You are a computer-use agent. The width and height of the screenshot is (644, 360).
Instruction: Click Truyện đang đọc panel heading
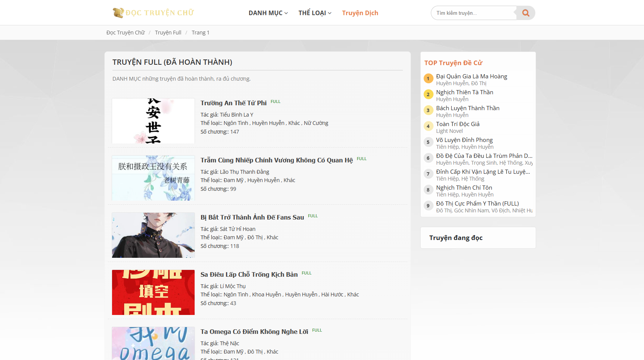tap(456, 238)
